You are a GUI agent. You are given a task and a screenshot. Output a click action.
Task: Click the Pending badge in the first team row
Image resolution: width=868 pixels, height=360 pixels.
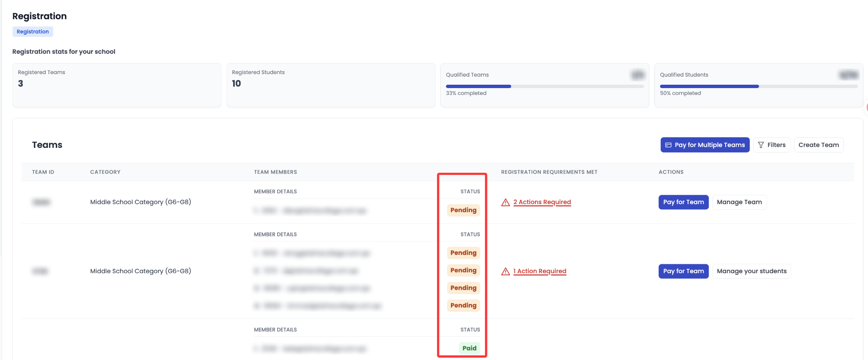463,210
